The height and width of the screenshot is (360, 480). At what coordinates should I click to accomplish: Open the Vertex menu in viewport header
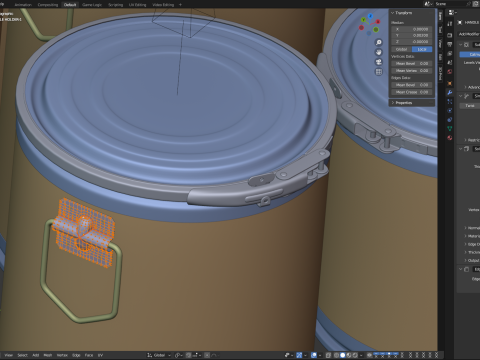(62, 355)
